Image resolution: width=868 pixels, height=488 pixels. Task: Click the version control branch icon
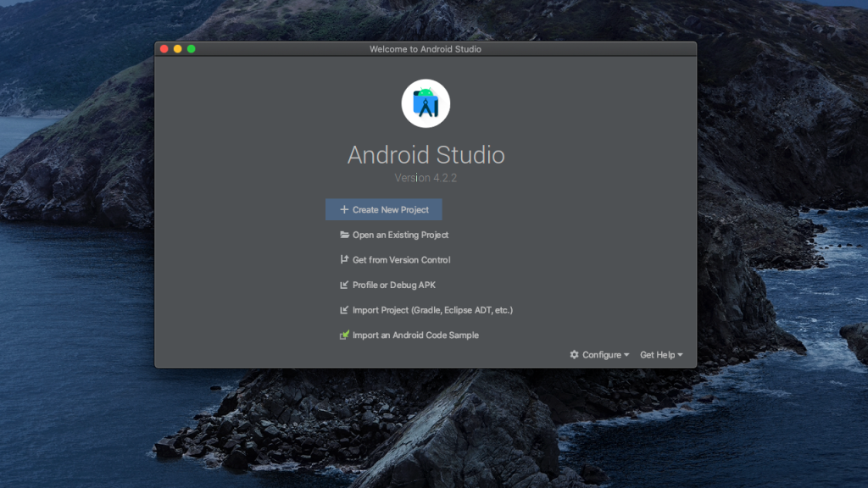pyautogui.click(x=344, y=259)
